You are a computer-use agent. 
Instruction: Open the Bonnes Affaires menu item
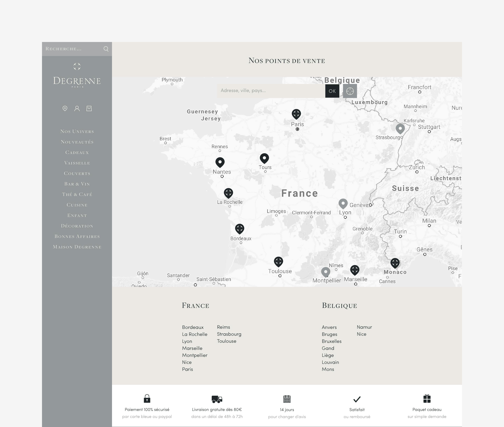point(77,237)
